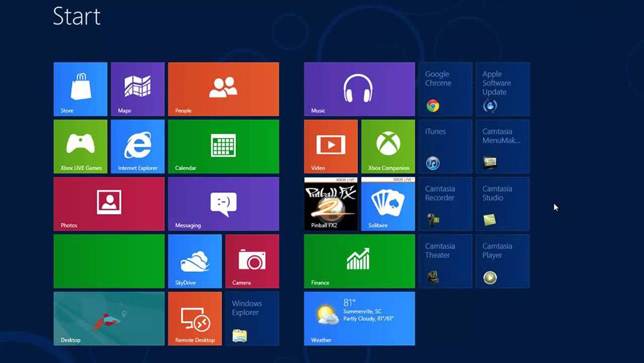Launch Internet Explorer tile
644x363 pixels.
coord(138,147)
